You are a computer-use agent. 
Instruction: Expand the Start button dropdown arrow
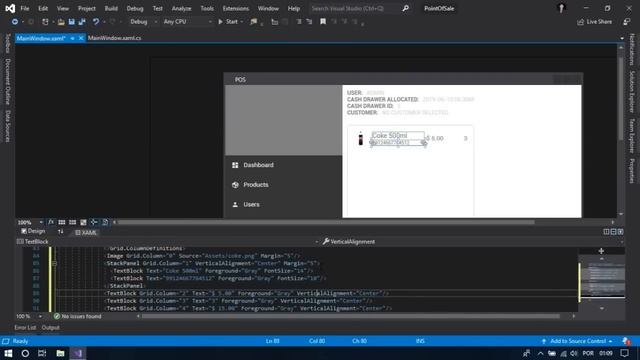pos(242,22)
